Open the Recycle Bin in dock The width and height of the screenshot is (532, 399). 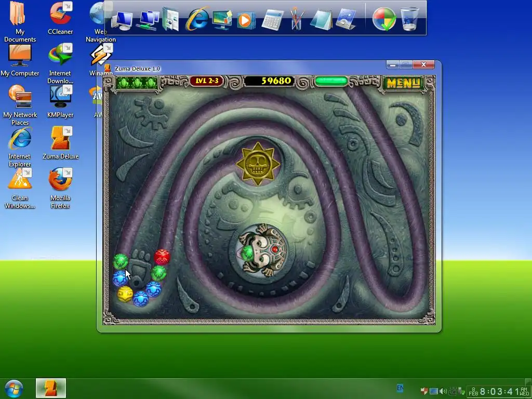409,19
